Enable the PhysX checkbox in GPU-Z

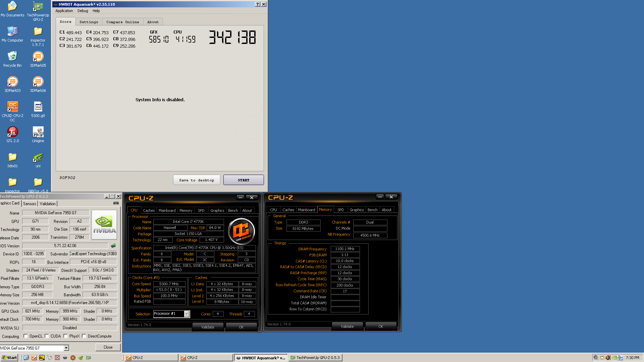tap(65, 336)
